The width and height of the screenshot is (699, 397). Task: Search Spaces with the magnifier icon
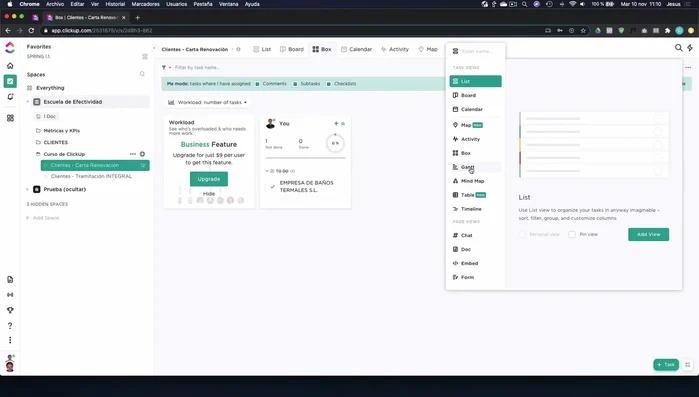click(x=142, y=74)
